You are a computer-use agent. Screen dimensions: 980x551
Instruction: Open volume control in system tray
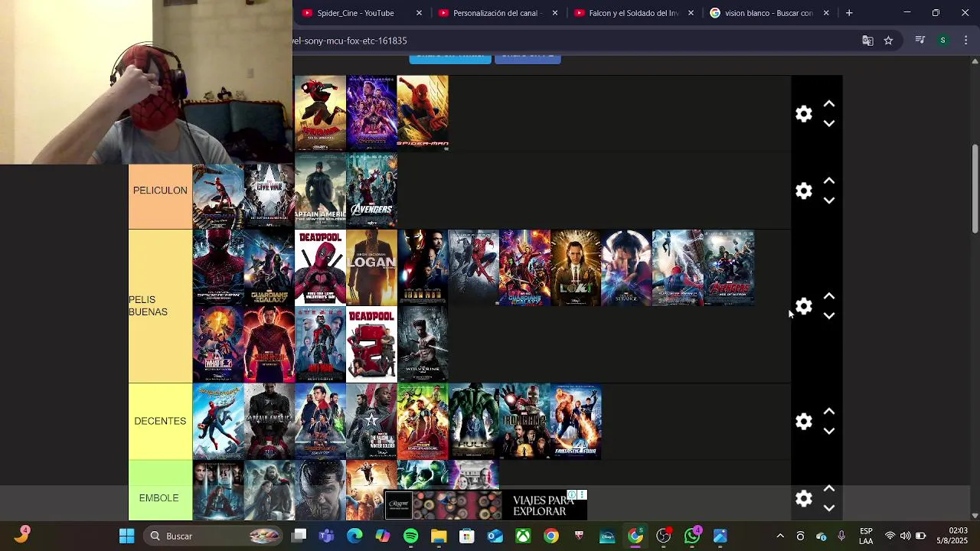pos(905,536)
